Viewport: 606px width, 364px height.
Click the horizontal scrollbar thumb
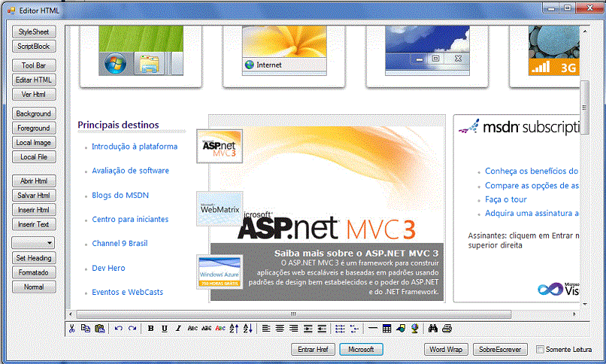coord(294,314)
